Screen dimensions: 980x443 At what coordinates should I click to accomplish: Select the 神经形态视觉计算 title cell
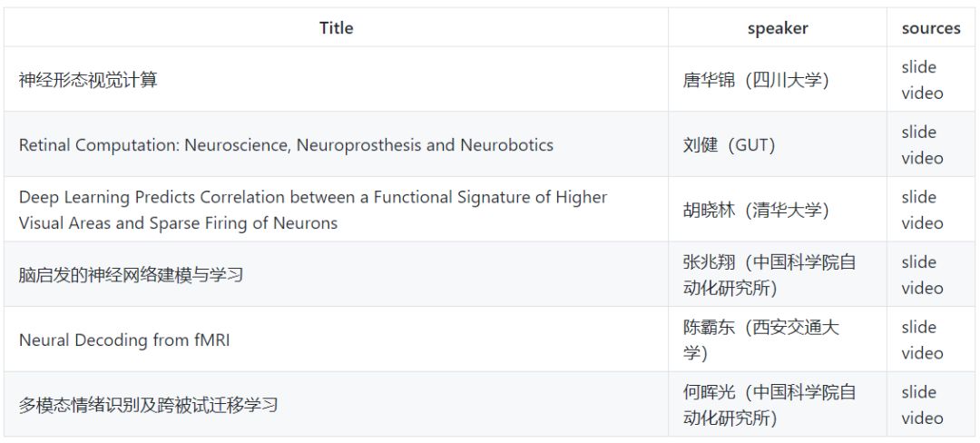337,79
